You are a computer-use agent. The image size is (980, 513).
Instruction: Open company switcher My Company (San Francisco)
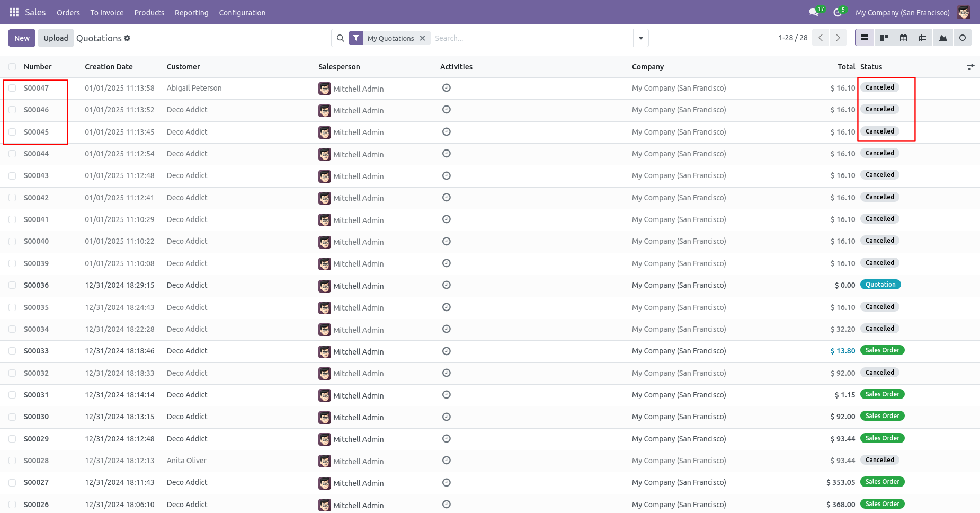click(x=902, y=13)
